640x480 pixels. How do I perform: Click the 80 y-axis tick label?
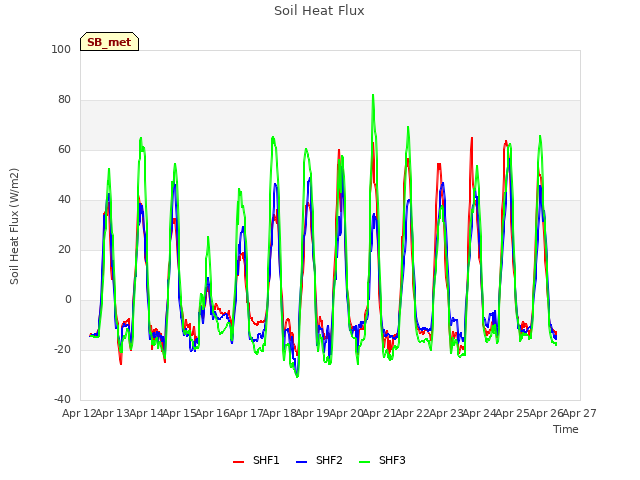64,100
